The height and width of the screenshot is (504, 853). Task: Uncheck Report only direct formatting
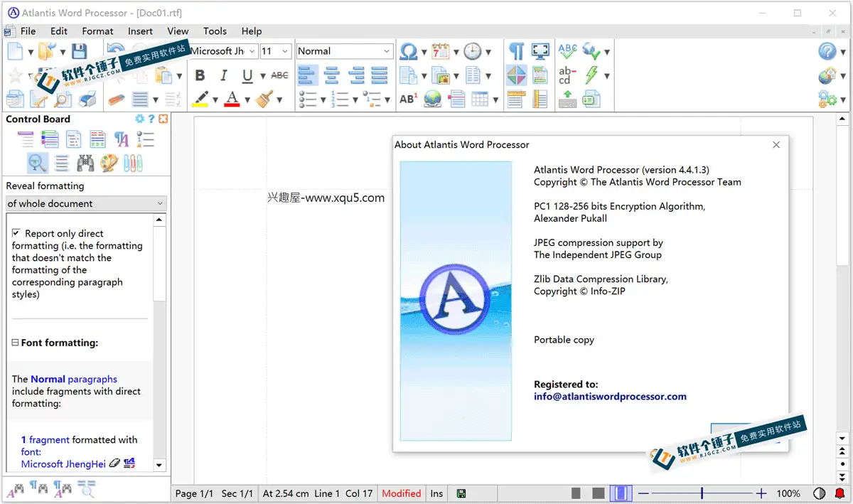click(x=16, y=233)
